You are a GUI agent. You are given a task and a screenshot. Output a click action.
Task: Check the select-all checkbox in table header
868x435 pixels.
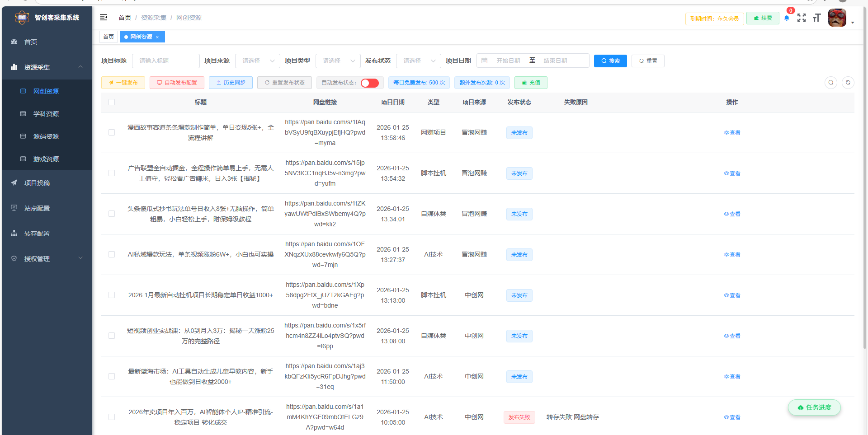click(x=112, y=102)
